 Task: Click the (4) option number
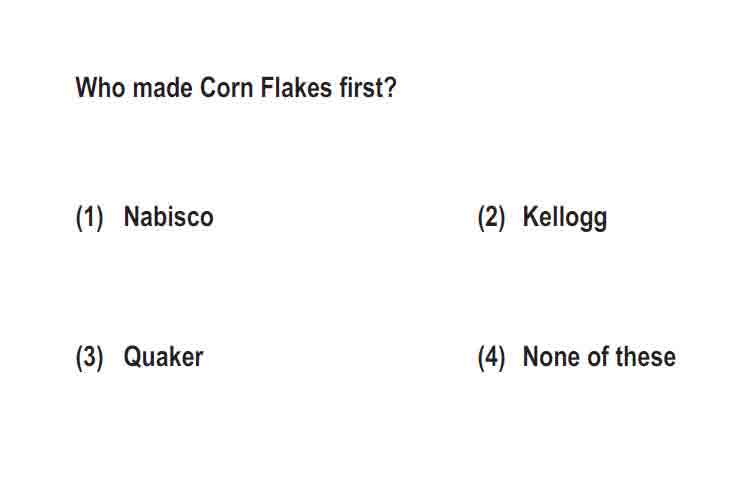tap(491, 357)
